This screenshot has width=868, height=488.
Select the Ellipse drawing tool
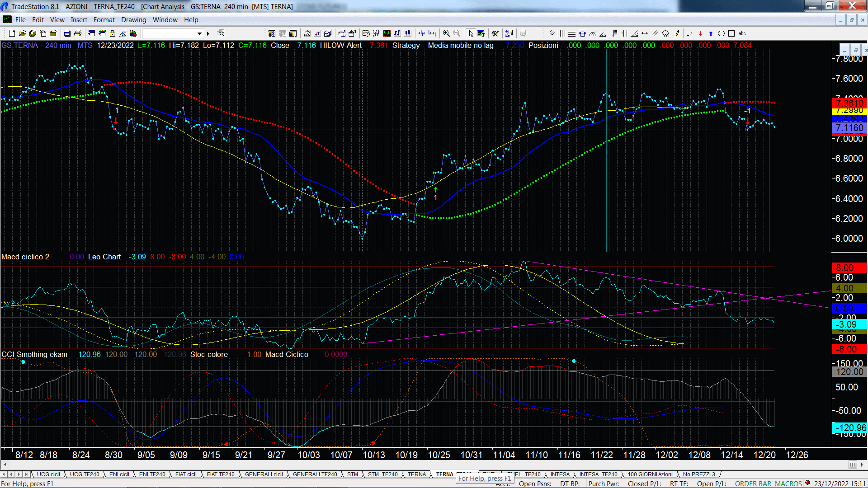tap(721, 33)
